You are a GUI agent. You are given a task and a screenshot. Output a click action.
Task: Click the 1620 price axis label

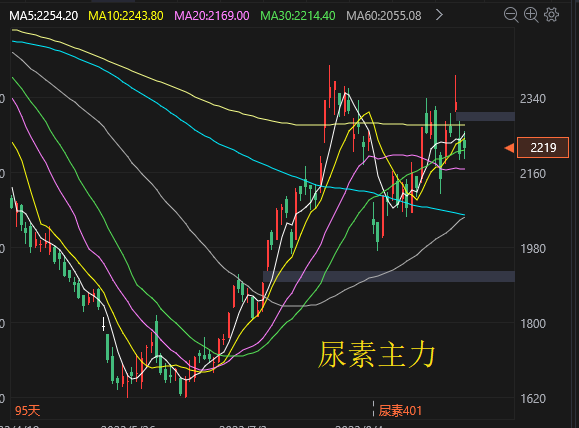tap(532, 399)
